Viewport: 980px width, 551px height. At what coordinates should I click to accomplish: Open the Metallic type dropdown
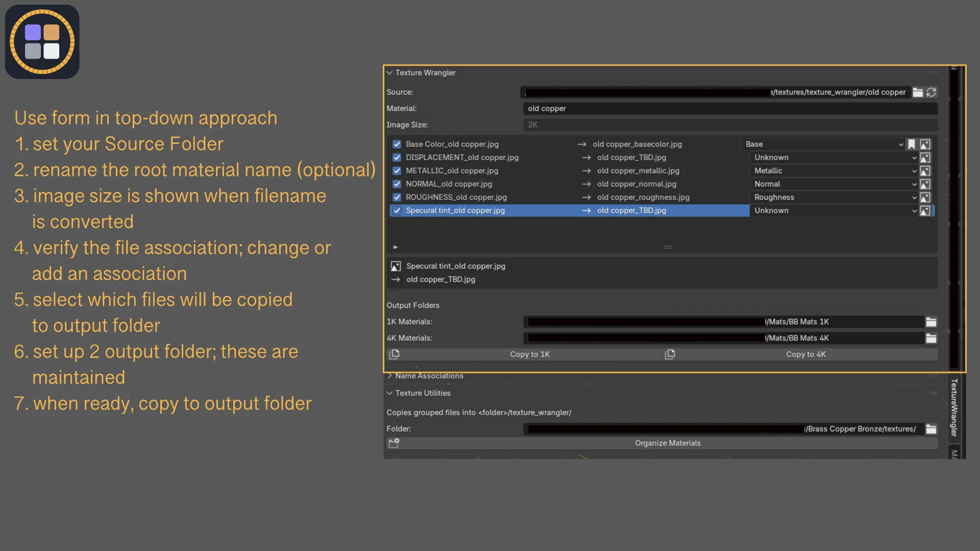point(834,171)
